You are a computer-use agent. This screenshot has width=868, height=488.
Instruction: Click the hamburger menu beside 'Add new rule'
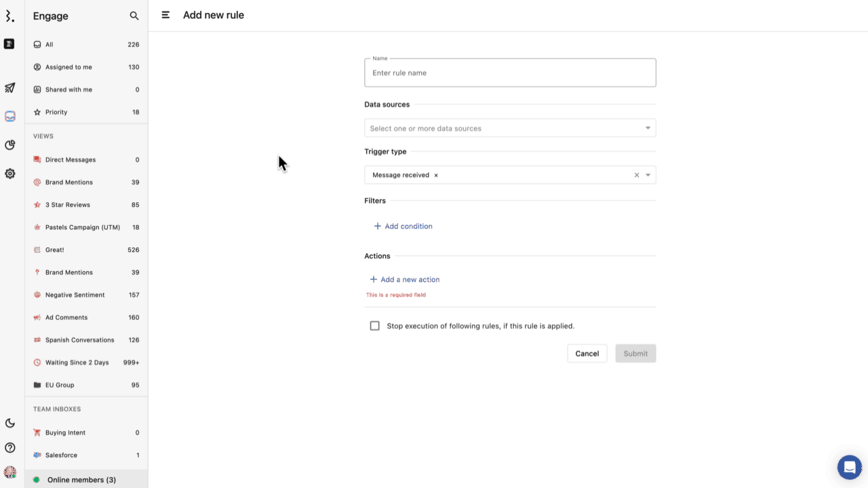coord(165,14)
